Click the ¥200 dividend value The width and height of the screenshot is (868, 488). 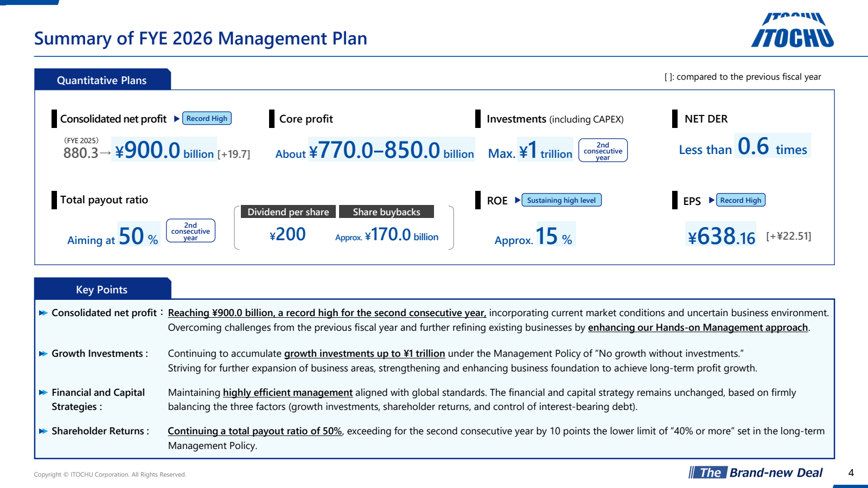(x=288, y=234)
